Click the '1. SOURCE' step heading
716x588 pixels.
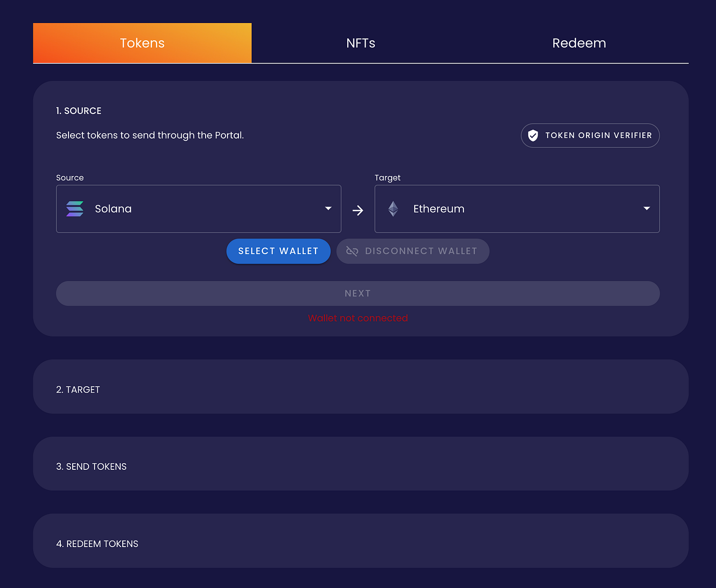(x=79, y=111)
